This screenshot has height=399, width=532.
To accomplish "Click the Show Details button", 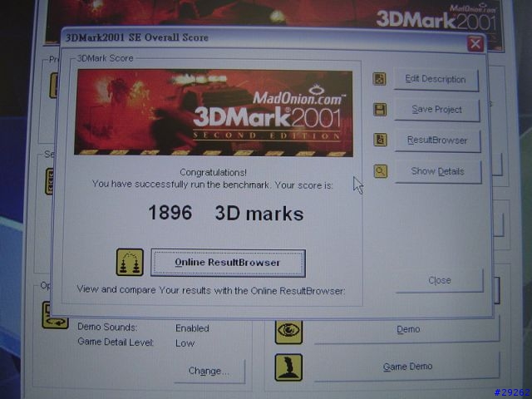I will click(x=438, y=172).
